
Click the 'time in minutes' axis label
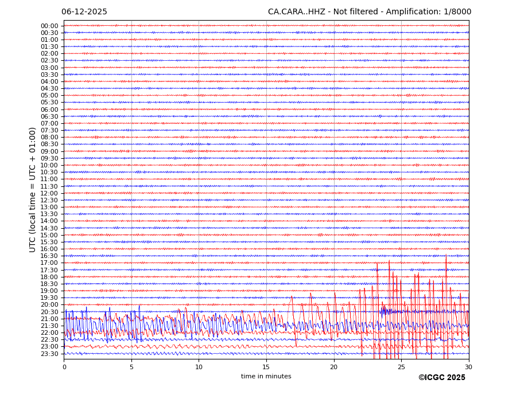(x=266, y=377)
